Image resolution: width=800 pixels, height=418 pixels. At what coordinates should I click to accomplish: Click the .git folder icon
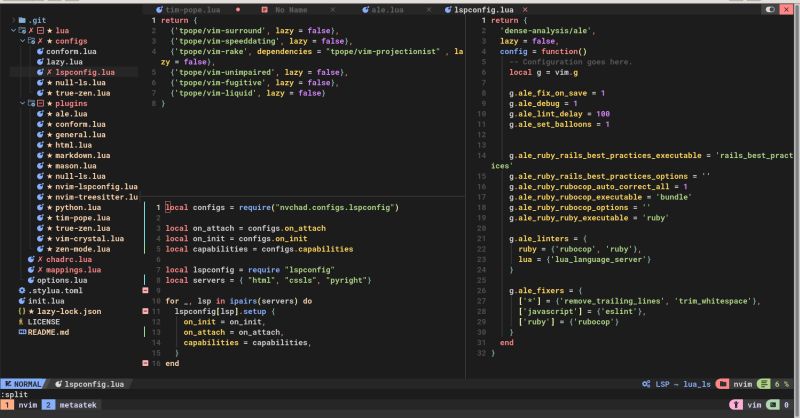pos(22,20)
